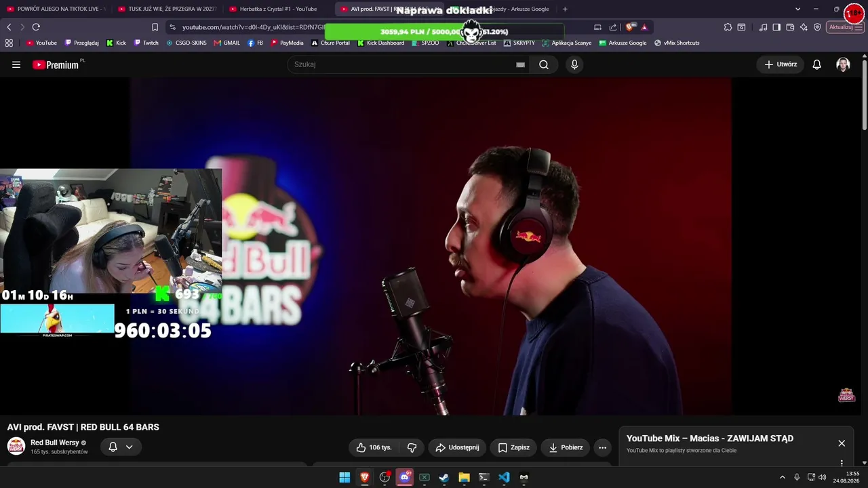This screenshot has height=488, width=868.
Task: Open the GMAIL bookmark
Action: 226,43
